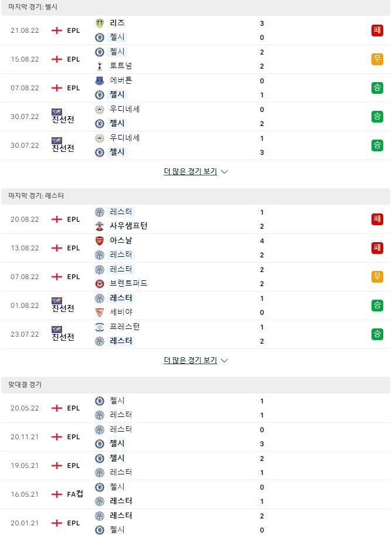Click the Leeds club crest icon
The image size is (392, 536).
(x=100, y=23)
